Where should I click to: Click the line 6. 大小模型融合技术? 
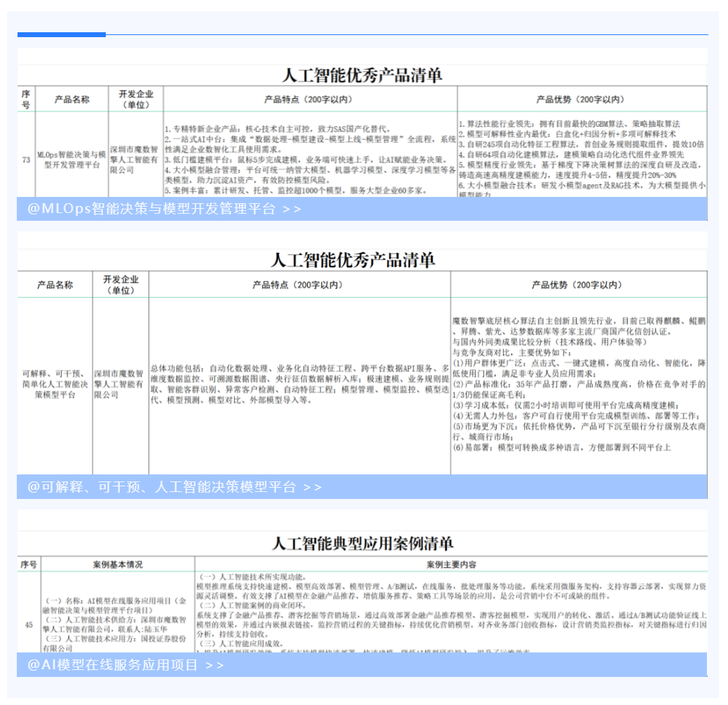click(582, 189)
